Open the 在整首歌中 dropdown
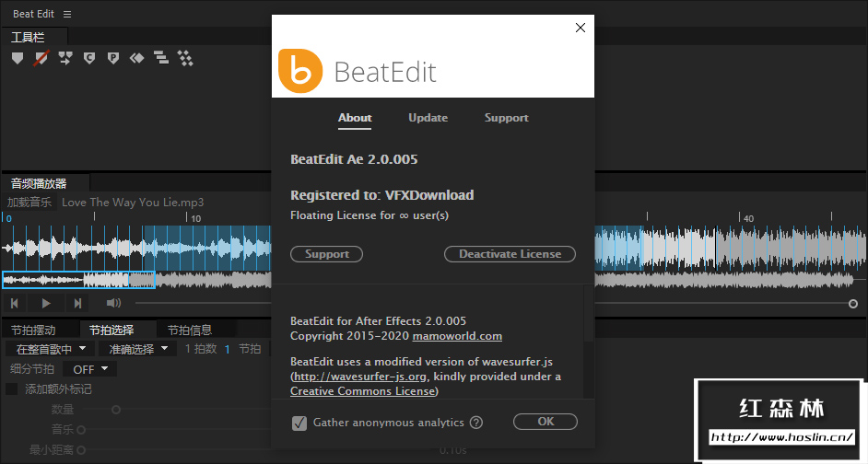This screenshot has width=868, height=464. (x=50, y=349)
